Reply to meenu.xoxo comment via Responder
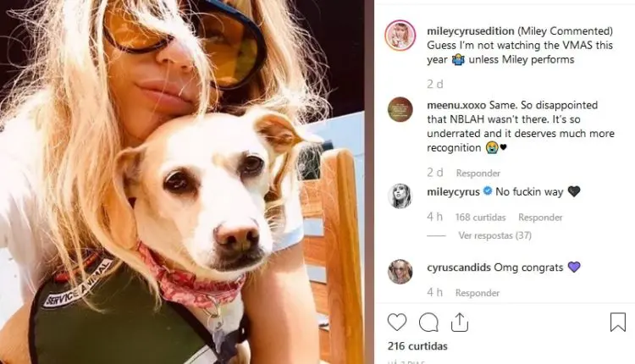635x364 pixels. click(x=478, y=174)
